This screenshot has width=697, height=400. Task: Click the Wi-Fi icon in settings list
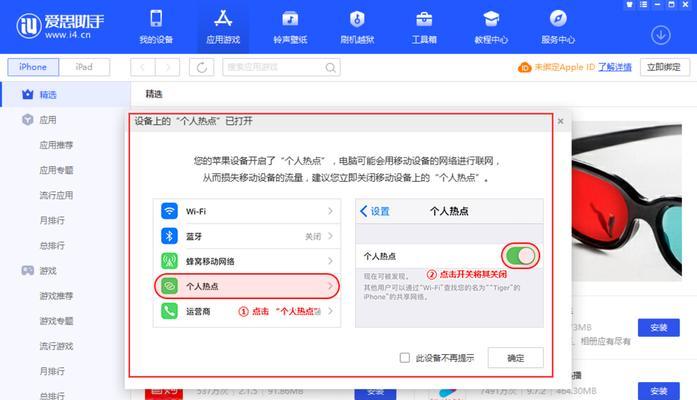[x=169, y=211]
